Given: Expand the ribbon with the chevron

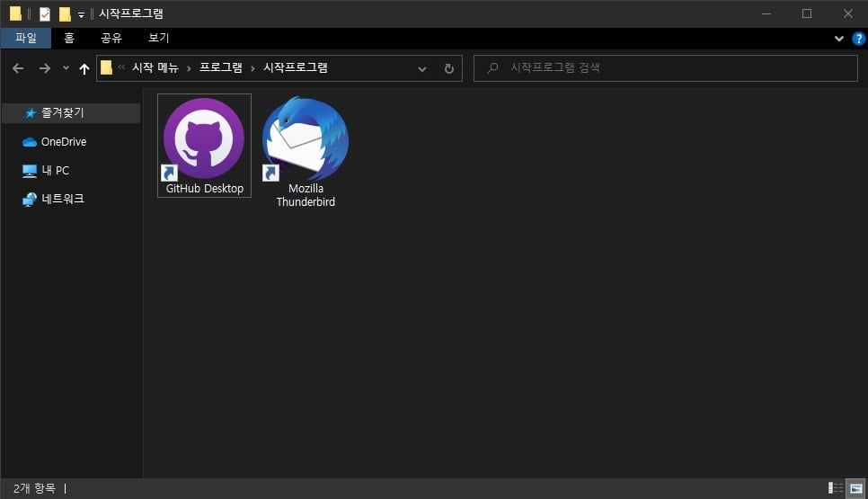Looking at the screenshot, I should (x=839, y=39).
